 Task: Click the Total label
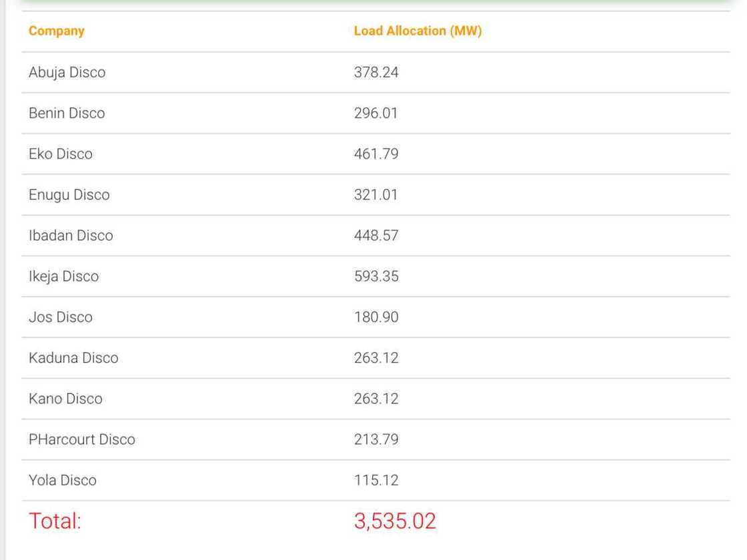[55, 521]
